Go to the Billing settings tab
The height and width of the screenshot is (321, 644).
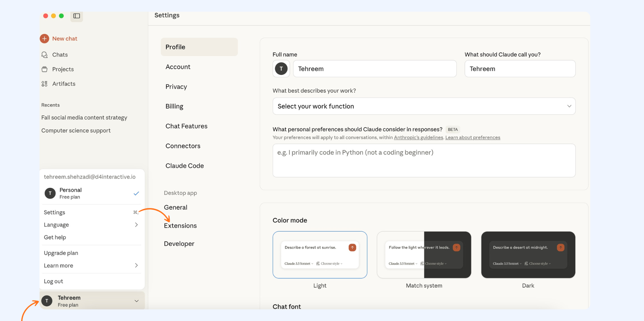coord(175,106)
